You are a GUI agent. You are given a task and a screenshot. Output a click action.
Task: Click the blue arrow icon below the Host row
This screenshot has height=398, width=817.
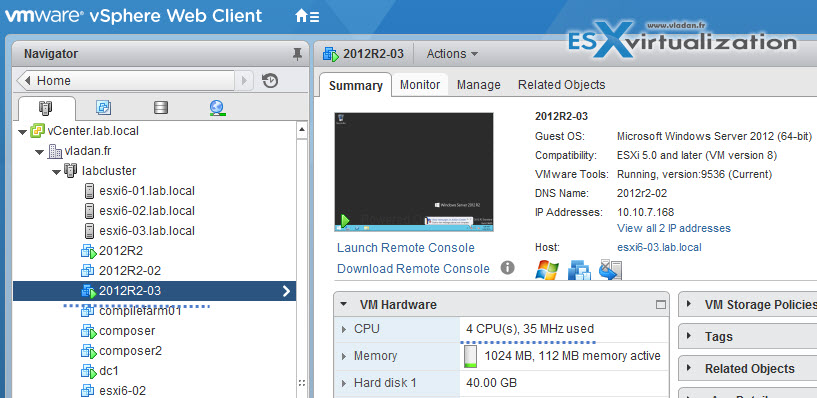click(610, 270)
